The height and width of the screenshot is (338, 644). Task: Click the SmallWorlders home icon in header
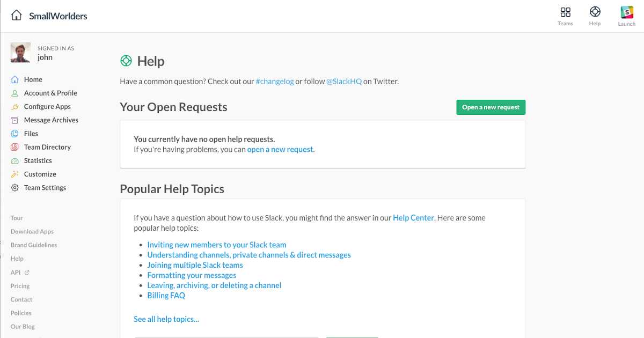[17, 16]
